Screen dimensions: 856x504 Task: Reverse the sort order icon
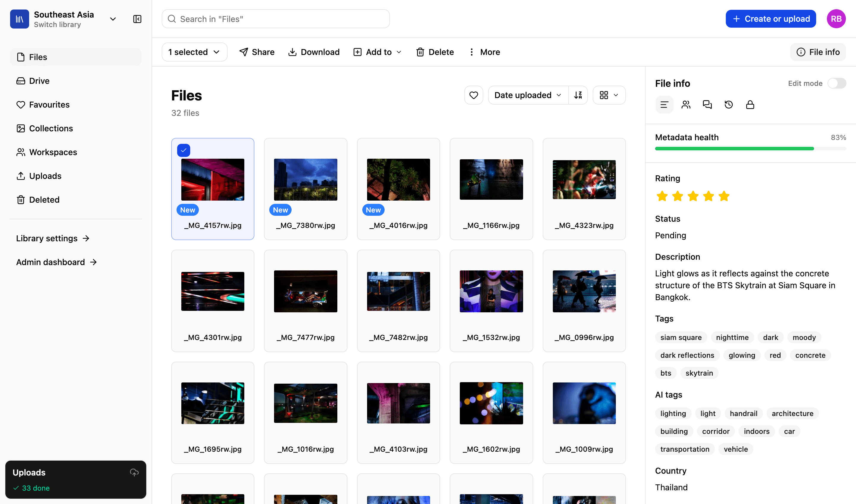(x=578, y=95)
